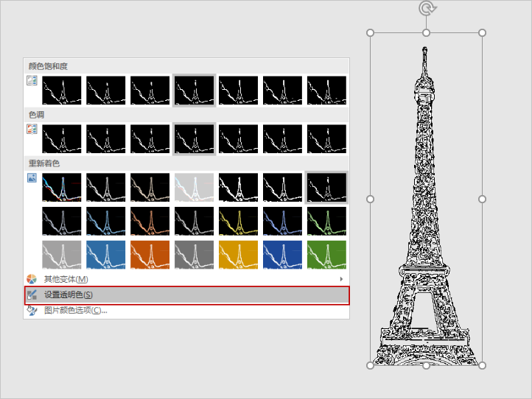Apply the dark gray background recolor preset

(x=194, y=255)
